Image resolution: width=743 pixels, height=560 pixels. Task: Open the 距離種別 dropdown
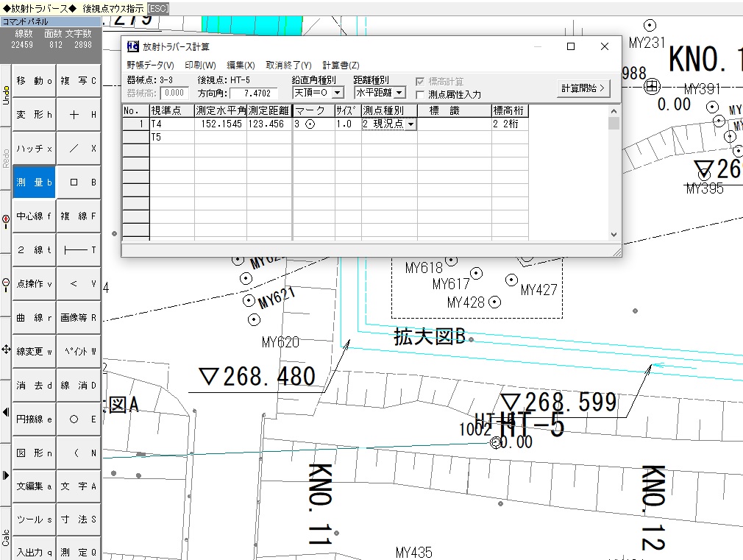pos(399,93)
